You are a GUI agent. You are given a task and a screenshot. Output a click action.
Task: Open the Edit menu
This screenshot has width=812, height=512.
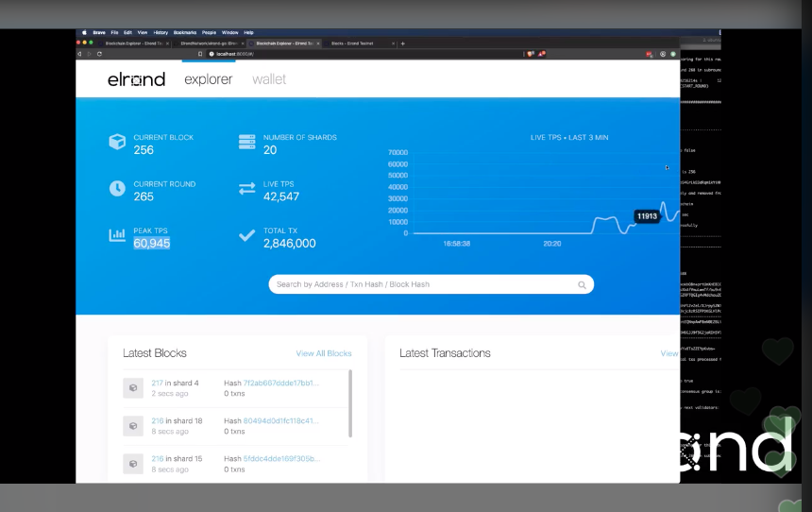(127, 32)
